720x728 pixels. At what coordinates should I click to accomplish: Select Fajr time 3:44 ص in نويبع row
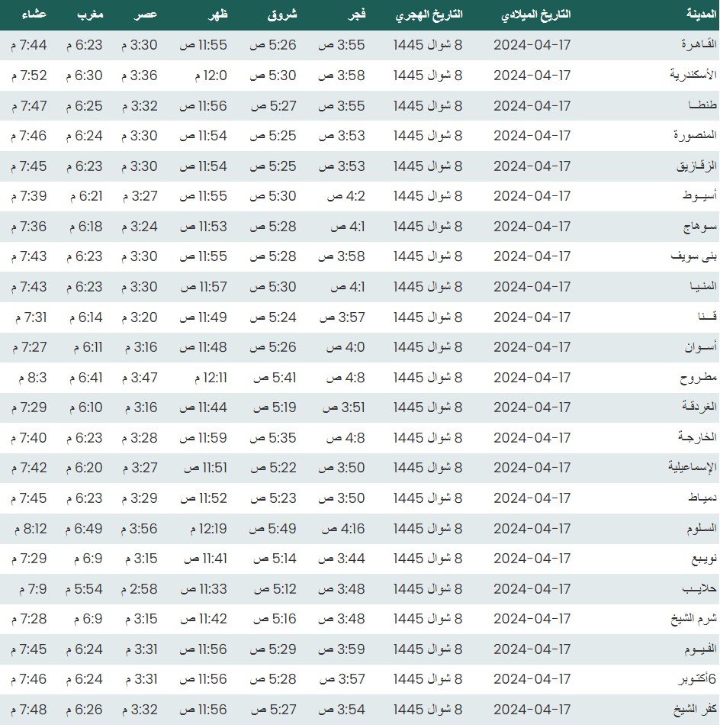(341, 559)
